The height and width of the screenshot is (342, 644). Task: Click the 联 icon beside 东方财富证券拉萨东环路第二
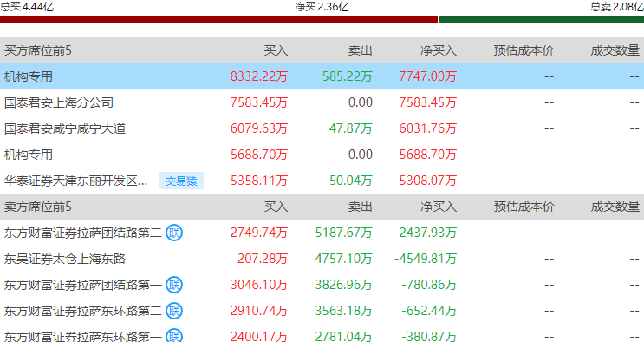pyautogui.click(x=174, y=311)
